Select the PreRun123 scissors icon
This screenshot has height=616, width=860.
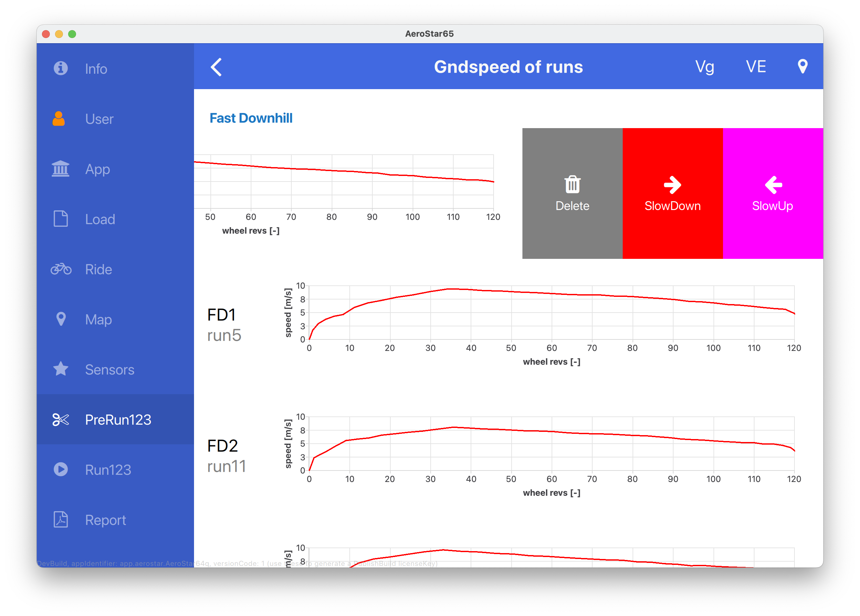[x=61, y=420]
